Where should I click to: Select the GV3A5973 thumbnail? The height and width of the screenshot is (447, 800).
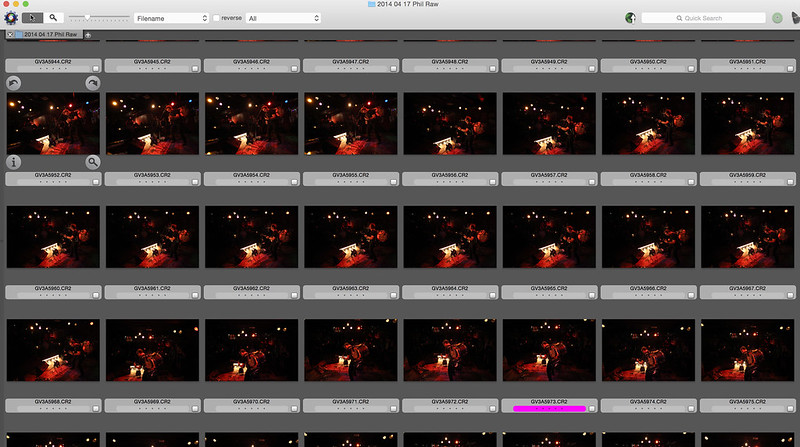tap(549, 350)
